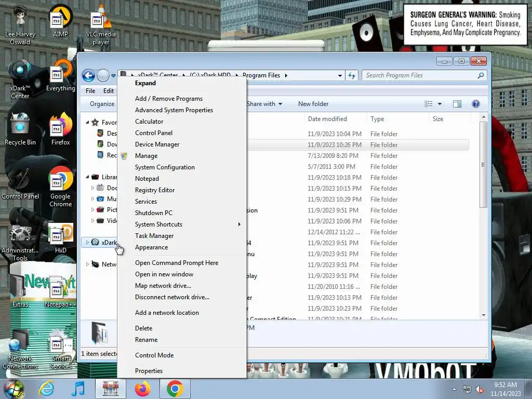Image resolution: width=532 pixels, height=399 pixels.
Task: Click the search magnifier icon
Action: click(481, 75)
